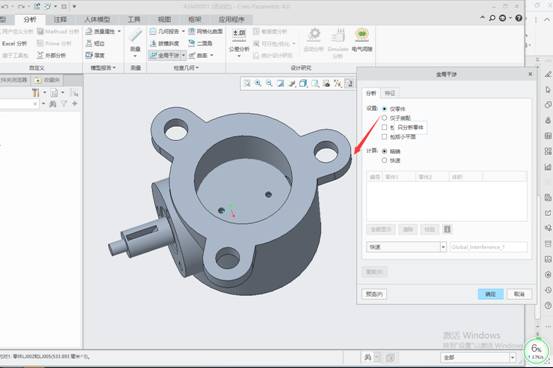This screenshot has height=368, width=553.
Task: Open the search magnifier icon in title area
Action: [x=492, y=18]
